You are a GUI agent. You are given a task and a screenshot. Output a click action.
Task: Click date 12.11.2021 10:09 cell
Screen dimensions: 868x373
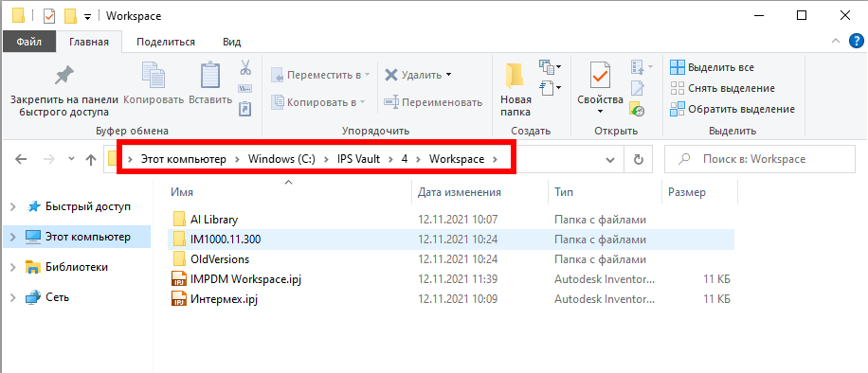(x=458, y=299)
